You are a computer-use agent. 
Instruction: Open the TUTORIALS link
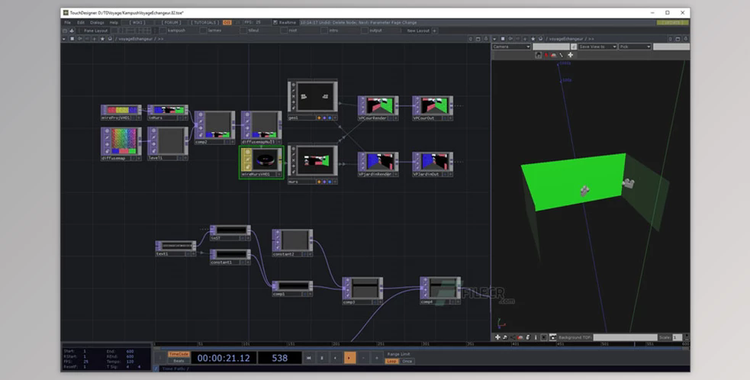pos(205,22)
